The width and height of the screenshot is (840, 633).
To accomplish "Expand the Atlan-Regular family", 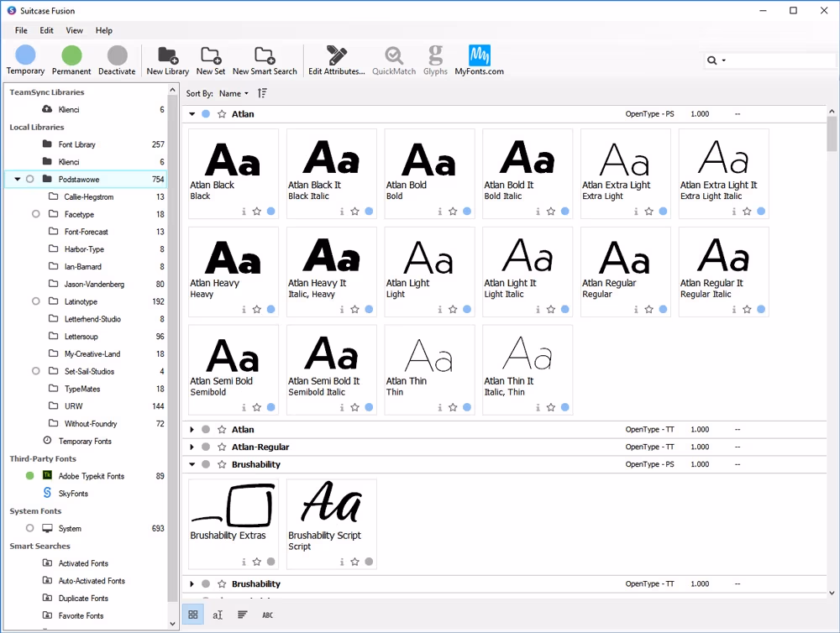I will [x=192, y=447].
